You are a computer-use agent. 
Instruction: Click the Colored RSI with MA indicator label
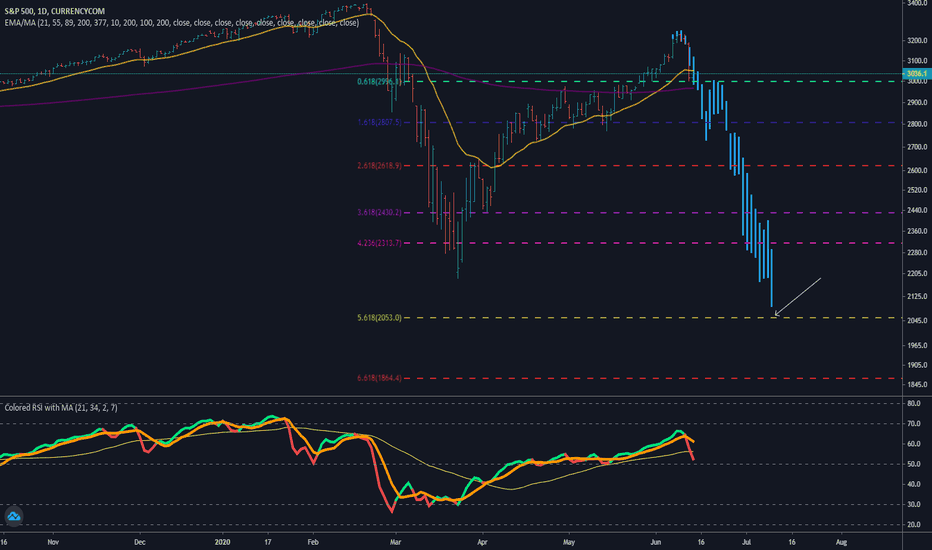click(61, 408)
